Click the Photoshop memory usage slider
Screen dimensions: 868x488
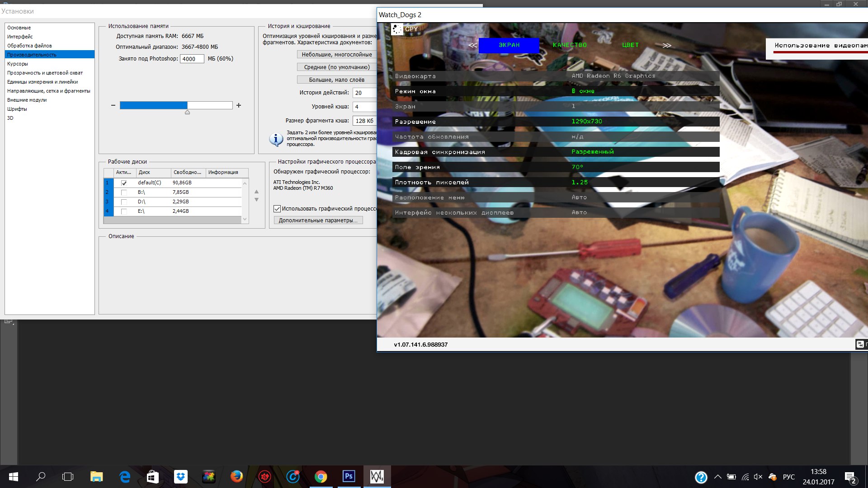coord(176,105)
